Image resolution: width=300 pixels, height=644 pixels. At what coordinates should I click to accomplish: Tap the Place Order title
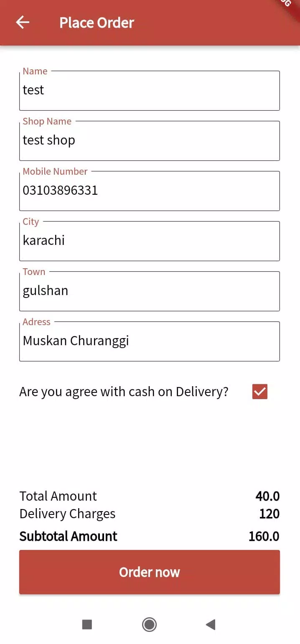tap(97, 23)
